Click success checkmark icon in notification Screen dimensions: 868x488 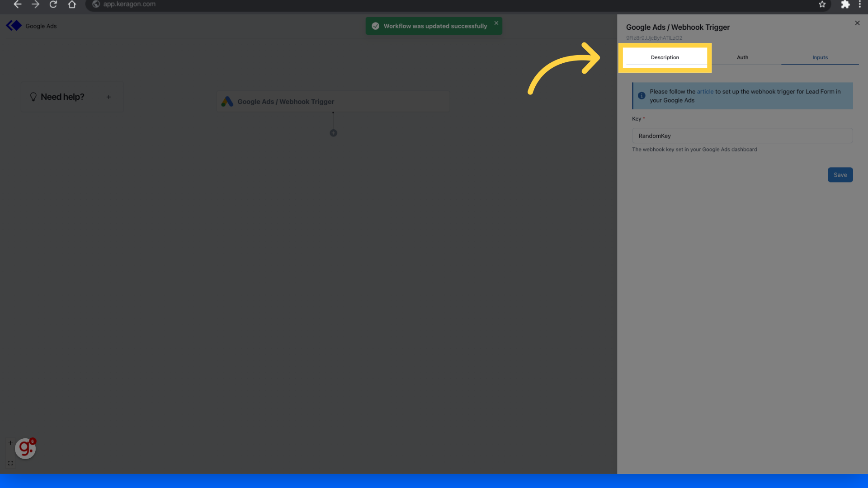[x=375, y=26]
